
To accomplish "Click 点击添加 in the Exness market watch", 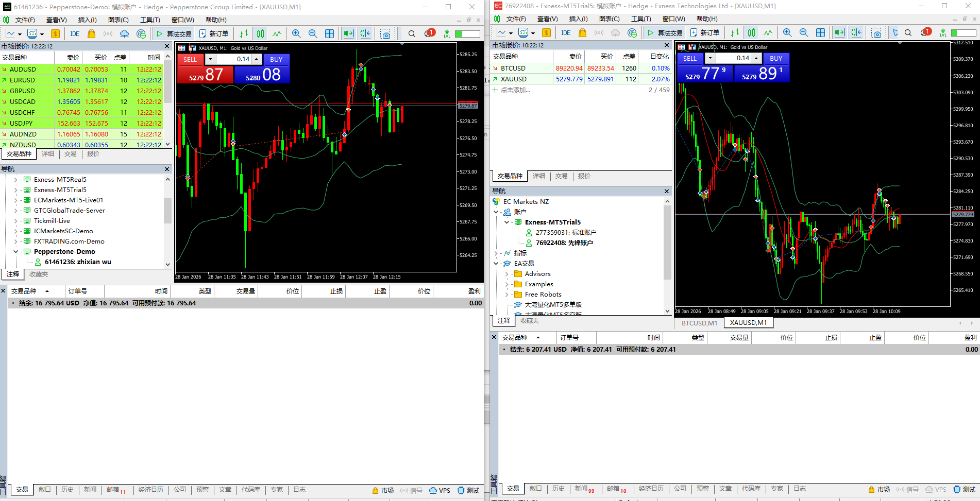I will 515,90.
